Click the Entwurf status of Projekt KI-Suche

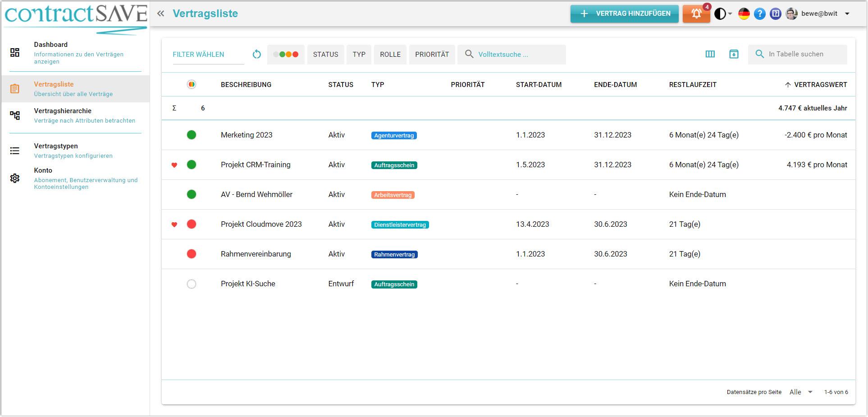[341, 284]
